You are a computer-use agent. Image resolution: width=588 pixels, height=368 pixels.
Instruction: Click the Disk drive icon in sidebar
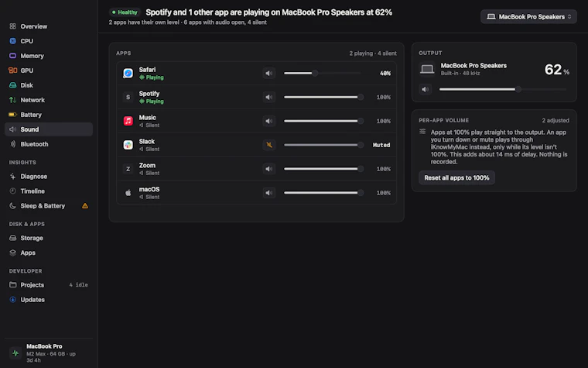(12, 85)
